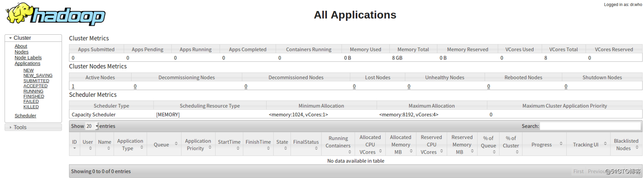Sort table by Tracking UI column
This screenshot has width=644, height=178.
click(588, 144)
